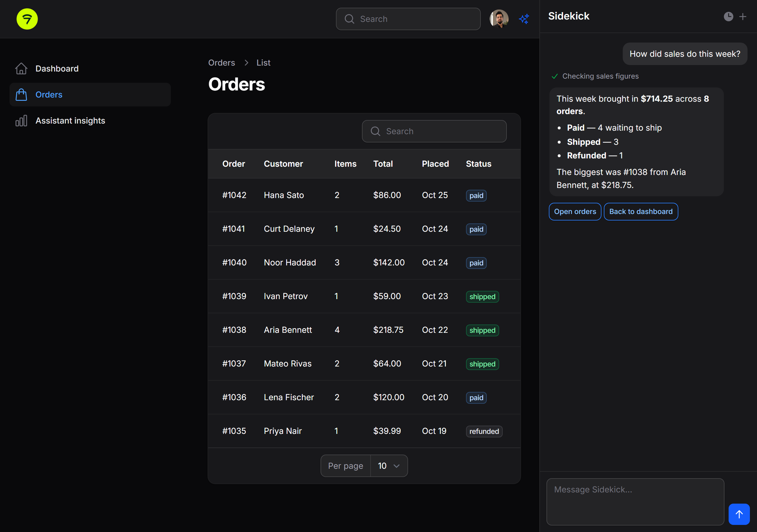
Task: Sort by the Order column header
Action: (233, 164)
